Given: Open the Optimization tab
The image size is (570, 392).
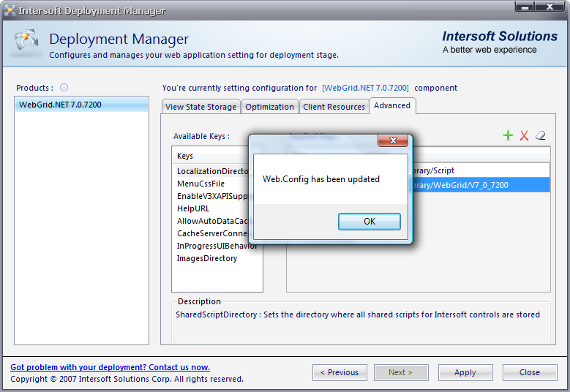Looking at the screenshot, I should click(269, 107).
